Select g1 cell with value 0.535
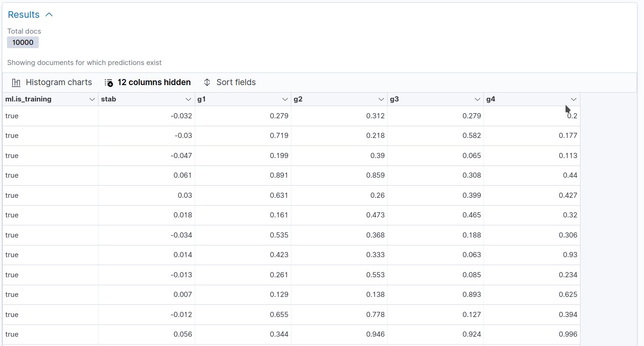 coord(243,235)
